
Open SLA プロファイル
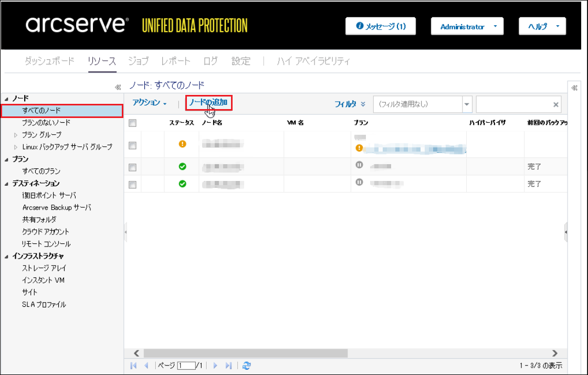44,305
